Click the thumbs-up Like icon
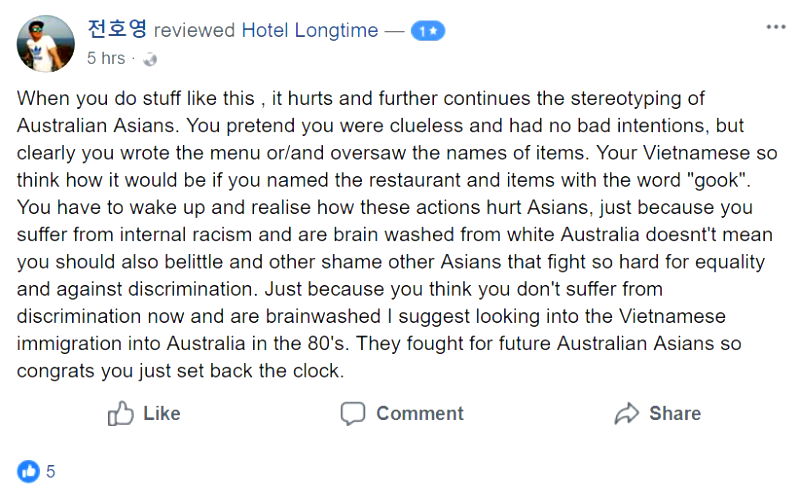 coord(121,413)
